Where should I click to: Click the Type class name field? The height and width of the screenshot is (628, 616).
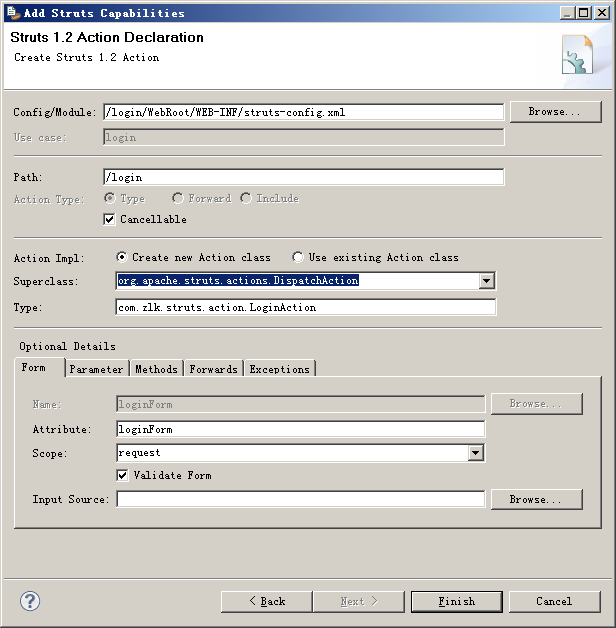tap(306, 307)
